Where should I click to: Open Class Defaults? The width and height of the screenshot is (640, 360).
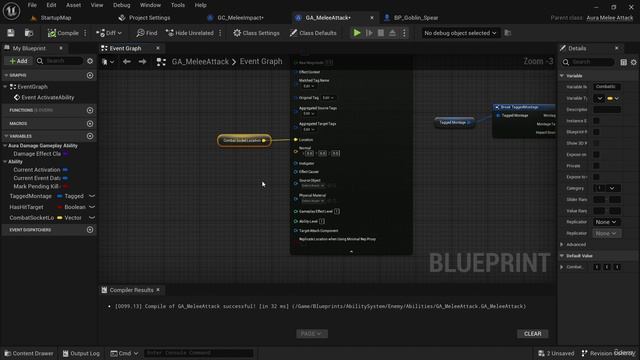pyautogui.click(x=313, y=33)
